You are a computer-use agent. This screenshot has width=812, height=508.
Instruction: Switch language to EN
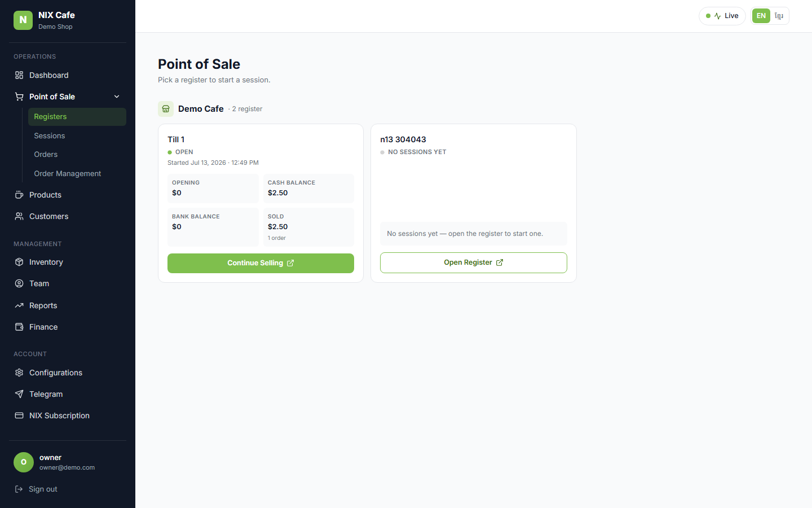761,16
